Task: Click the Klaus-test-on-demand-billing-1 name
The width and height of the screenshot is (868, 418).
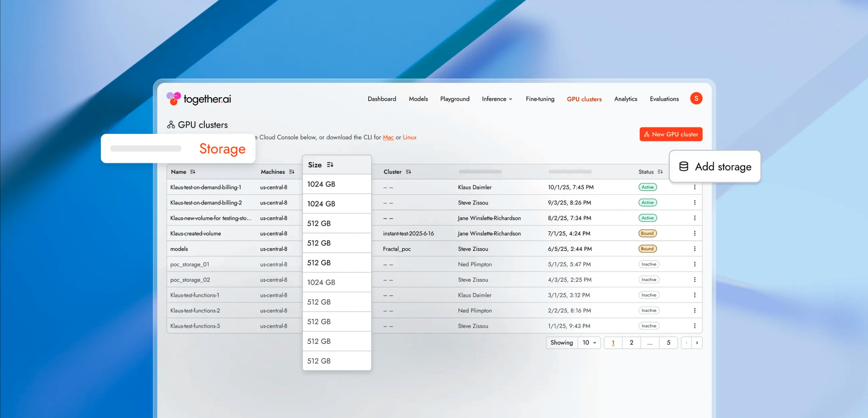Action: tap(206, 187)
